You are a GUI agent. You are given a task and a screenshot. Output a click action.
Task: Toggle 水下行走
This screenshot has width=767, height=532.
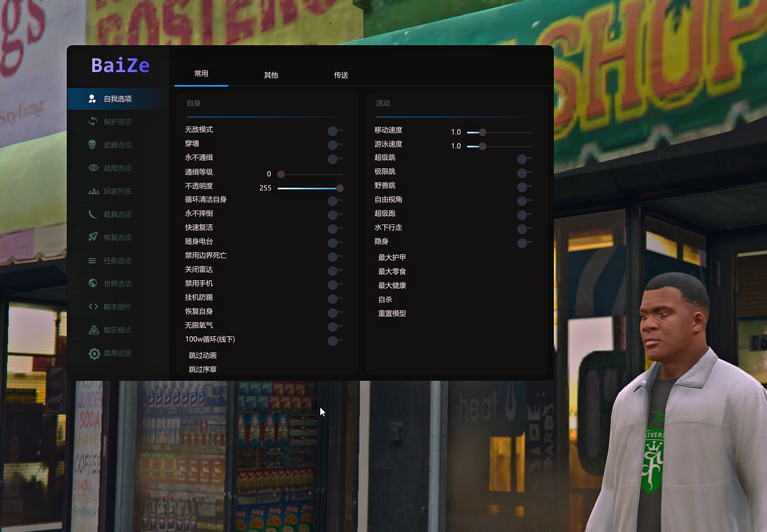[x=524, y=229]
